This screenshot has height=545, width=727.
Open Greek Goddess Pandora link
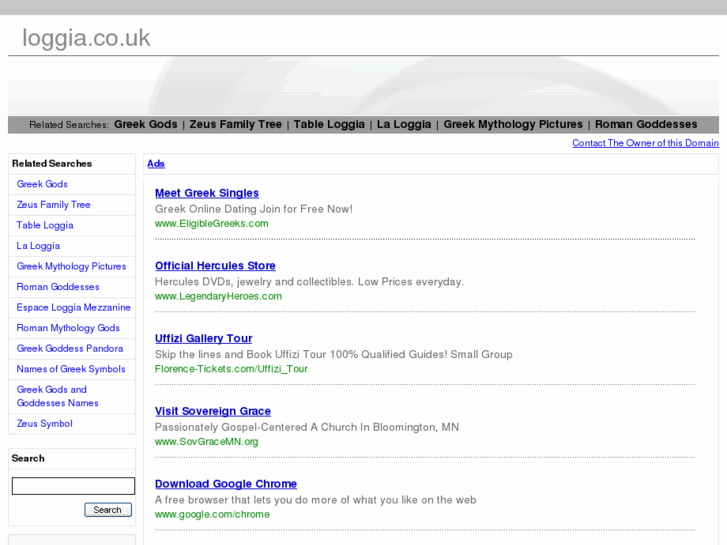pos(70,348)
